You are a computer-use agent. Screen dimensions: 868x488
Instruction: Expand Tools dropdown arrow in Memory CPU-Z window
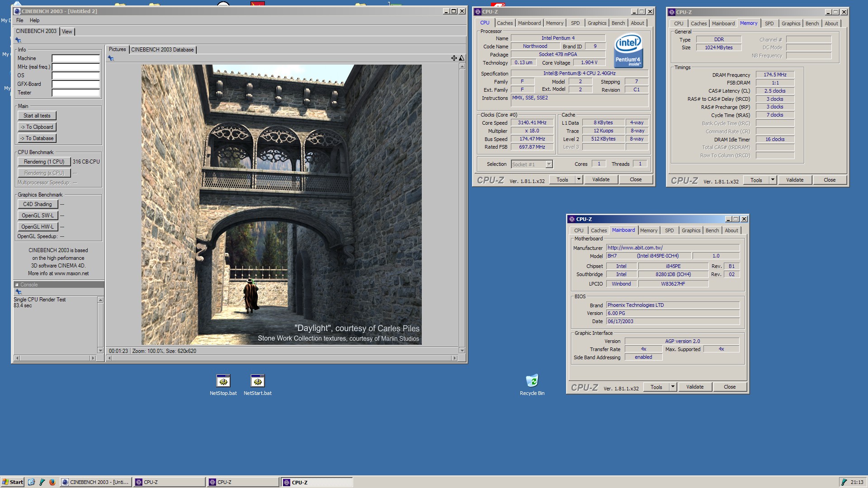click(x=773, y=180)
